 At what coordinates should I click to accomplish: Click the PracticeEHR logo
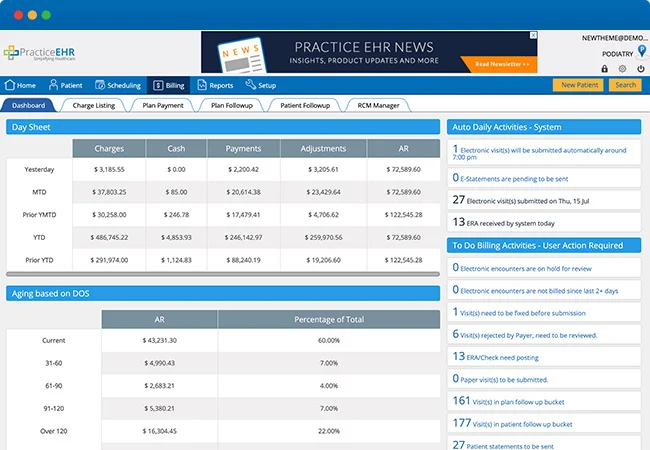coord(39,53)
